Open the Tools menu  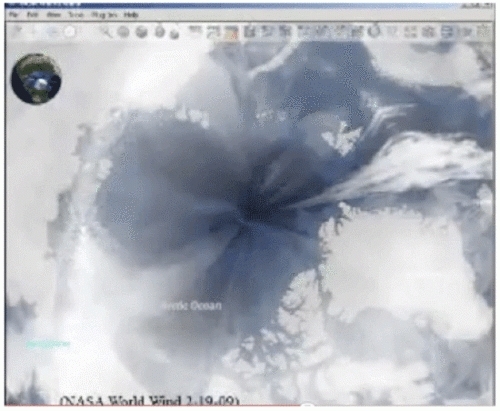(x=76, y=15)
